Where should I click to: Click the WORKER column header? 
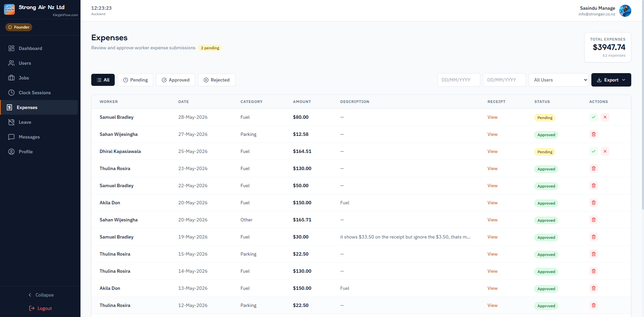tap(109, 102)
